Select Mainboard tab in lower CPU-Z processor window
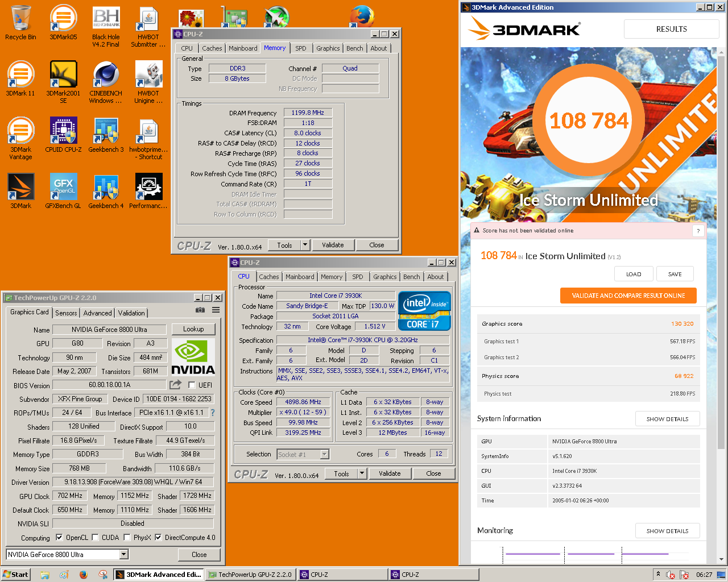 pyautogui.click(x=300, y=277)
